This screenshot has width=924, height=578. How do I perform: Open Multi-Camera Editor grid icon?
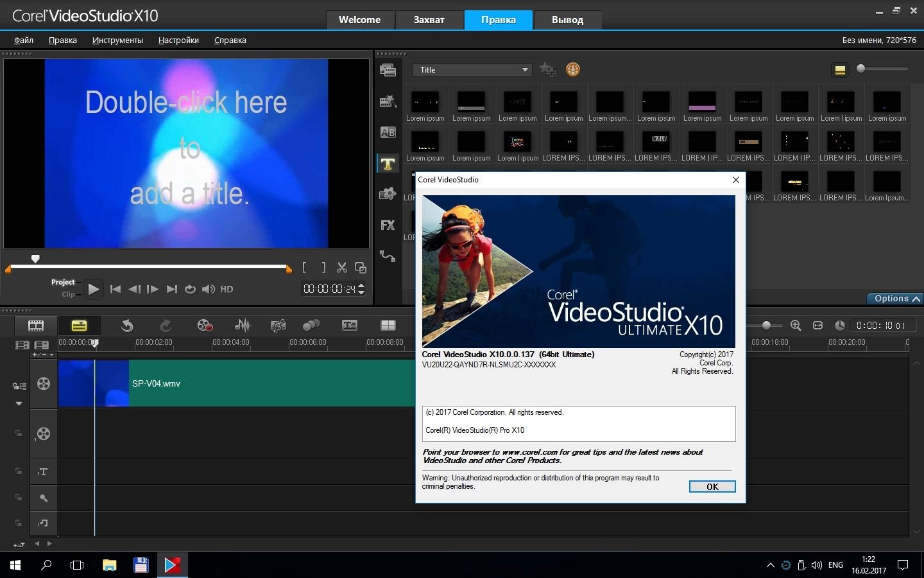pyautogui.click(x=388, y=326)
